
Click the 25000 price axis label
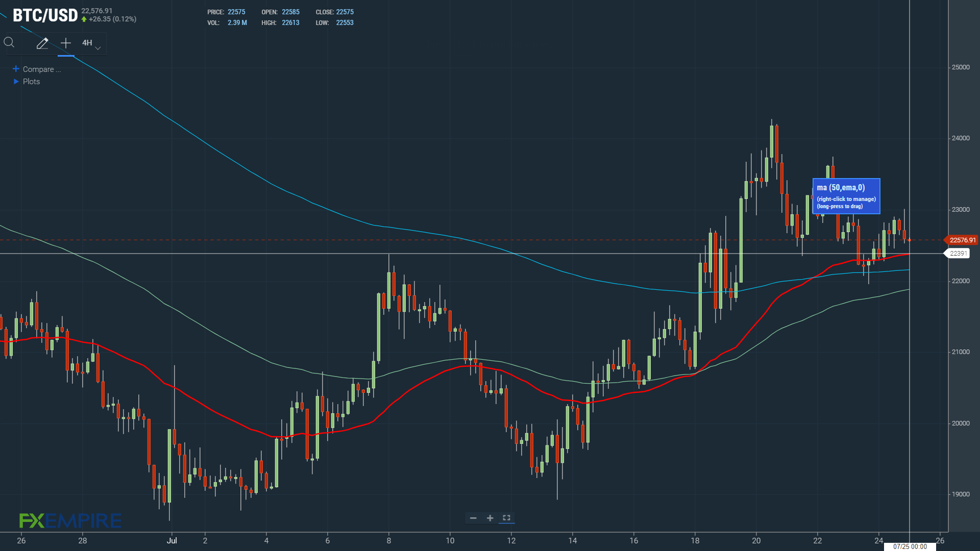(x=961, y=67)
